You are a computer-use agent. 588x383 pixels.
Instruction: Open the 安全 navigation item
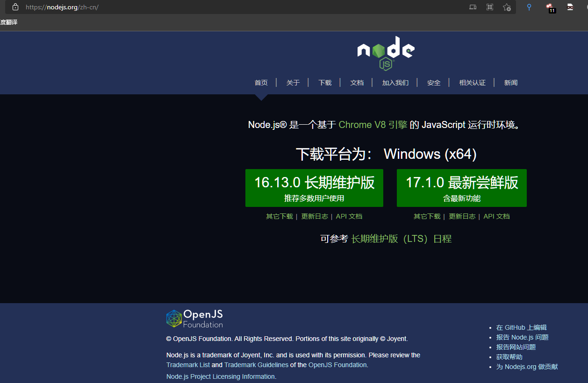coord(434,83)
